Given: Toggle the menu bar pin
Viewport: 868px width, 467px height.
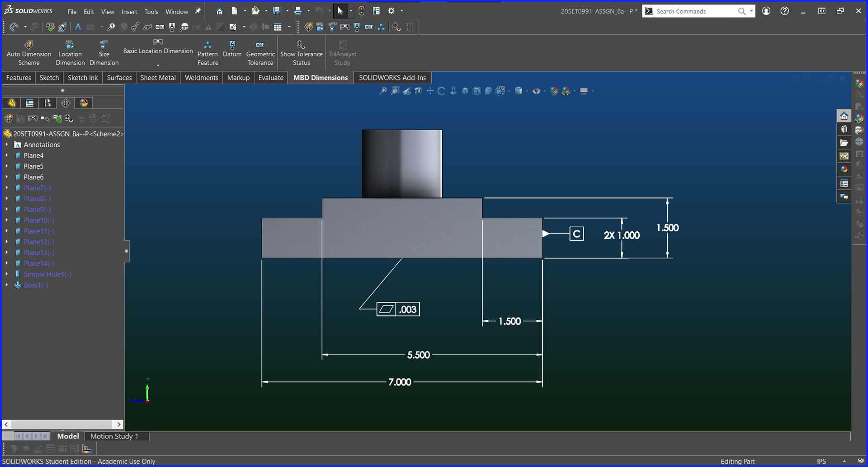Looking at the screenshot, I should click(x=198, y=11).
